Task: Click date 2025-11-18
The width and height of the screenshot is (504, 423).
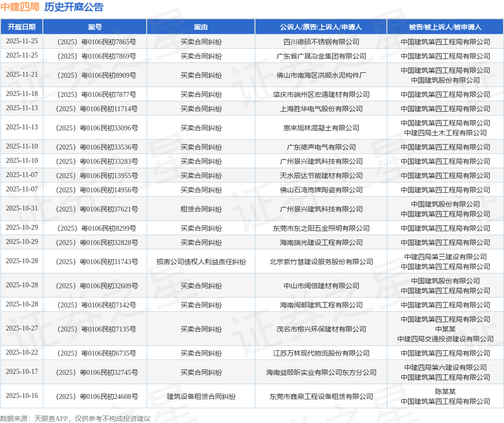Action: (x=22, y=94)
